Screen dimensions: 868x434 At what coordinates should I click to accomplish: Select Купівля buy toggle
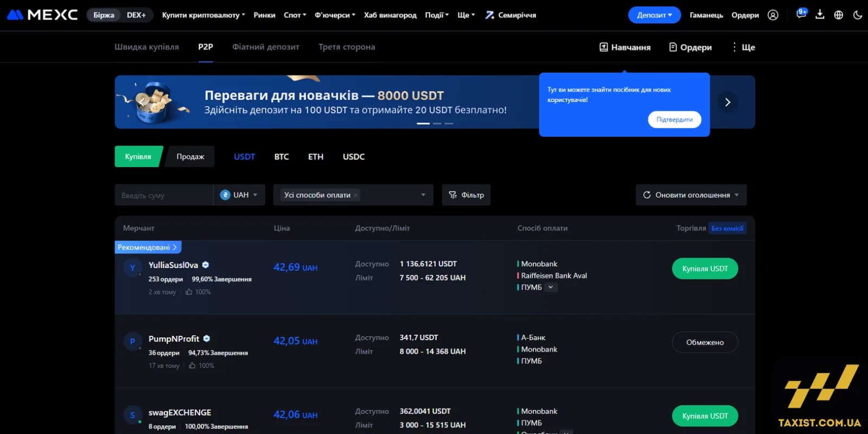point(138,156)
